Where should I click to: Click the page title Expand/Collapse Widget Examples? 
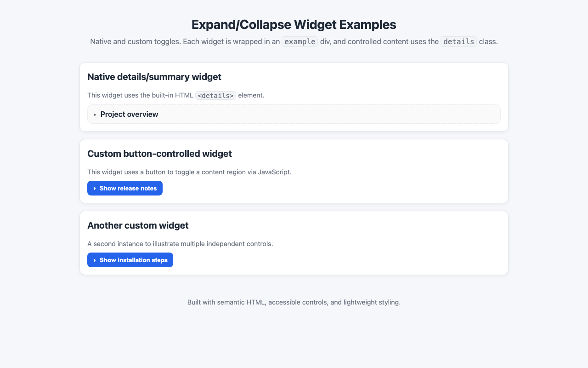294,24
